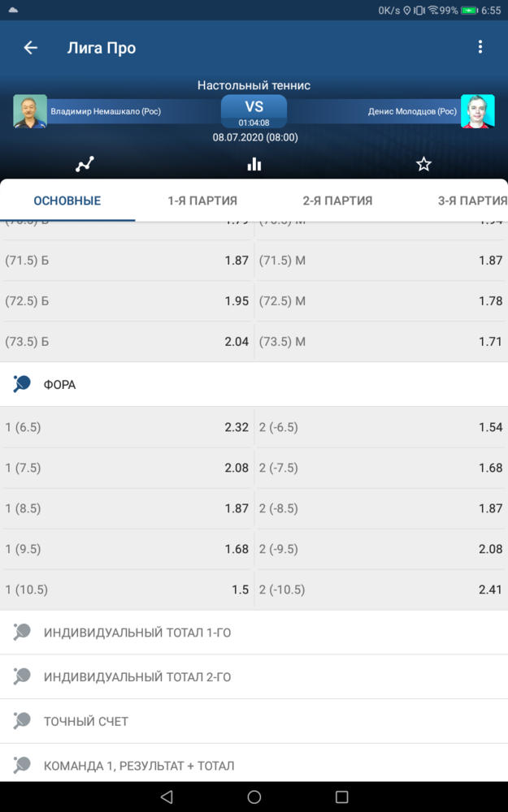Tap the Android back navigation button
The image size is (508, 812).
167,797
